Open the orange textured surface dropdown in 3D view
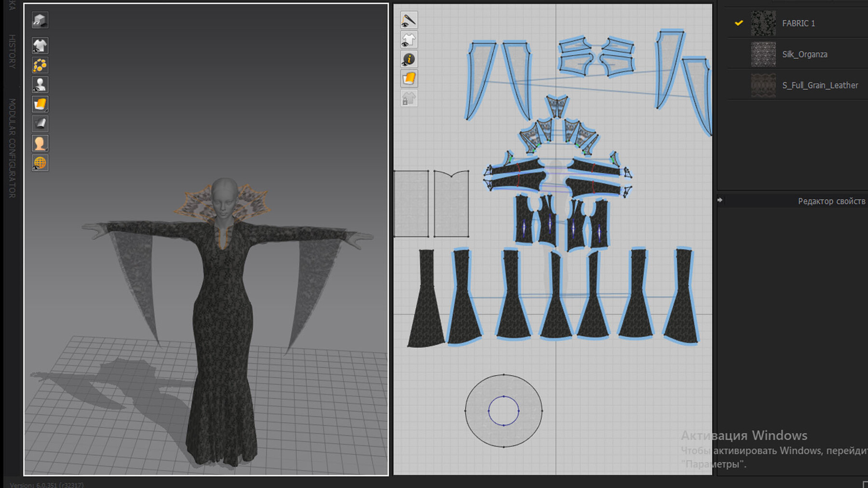The image size is (868, 488). 40,104
